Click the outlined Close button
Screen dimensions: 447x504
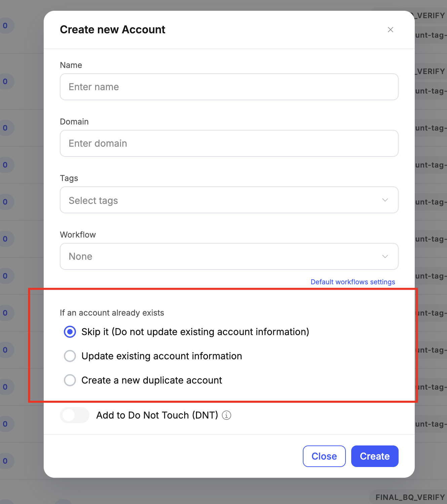pyautogui.click(x=324, y=456)
